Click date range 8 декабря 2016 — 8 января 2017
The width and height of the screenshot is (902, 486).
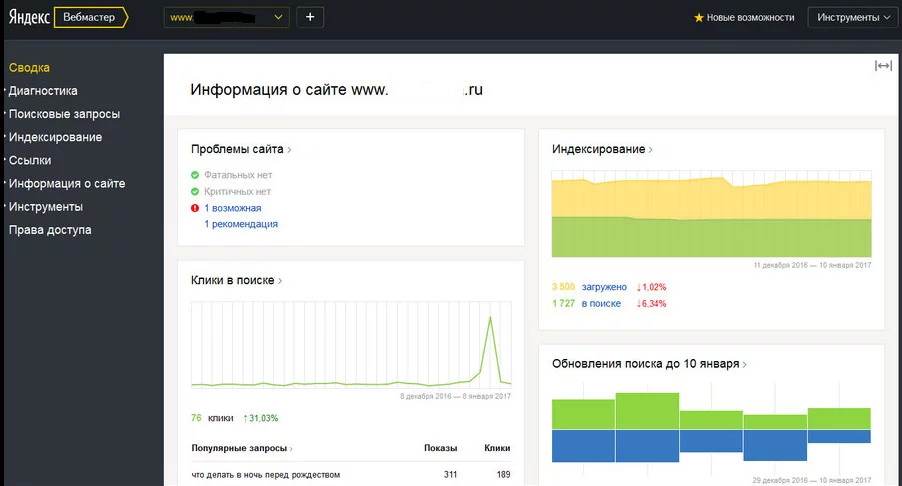(x=456, y=396)
